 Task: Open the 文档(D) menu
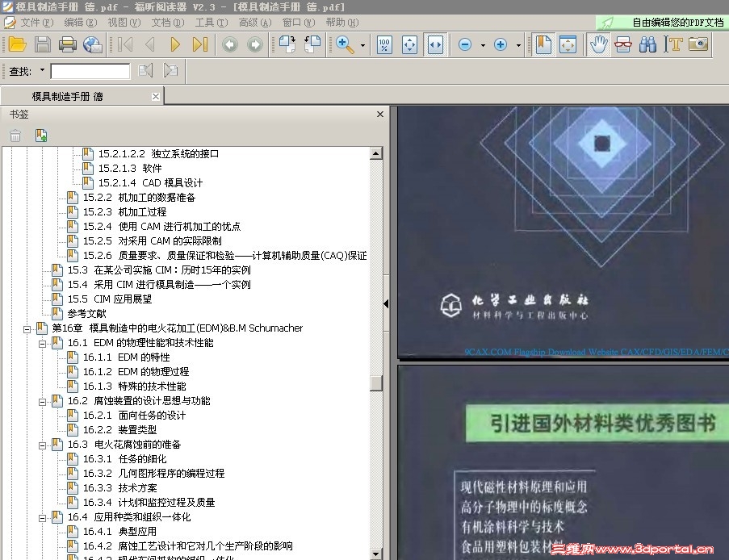click(x=167, y=23)
